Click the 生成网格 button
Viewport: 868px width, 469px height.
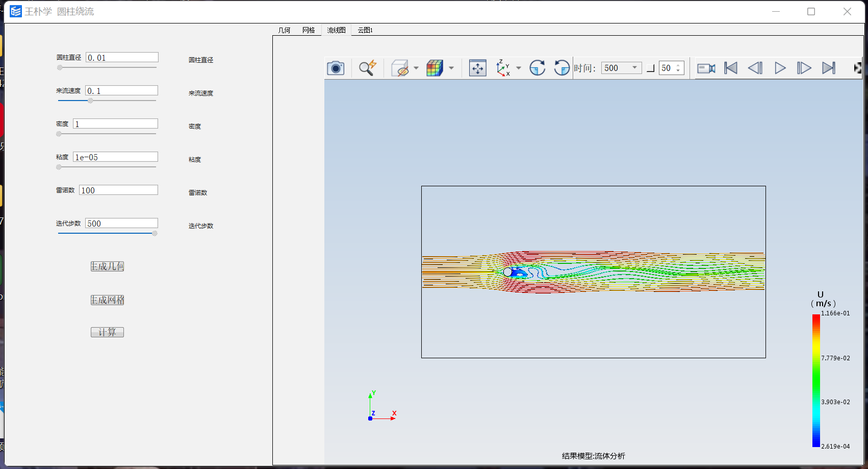107,300
